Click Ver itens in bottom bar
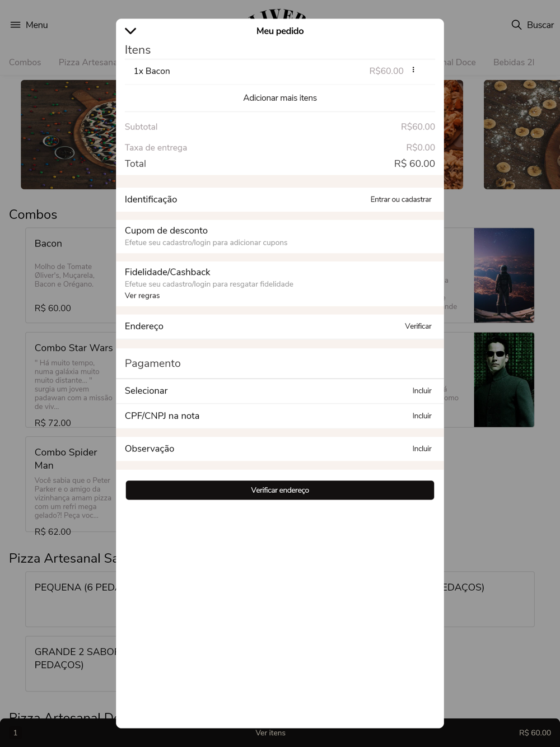Screen dimensions: 560x747 pos(270,732)
